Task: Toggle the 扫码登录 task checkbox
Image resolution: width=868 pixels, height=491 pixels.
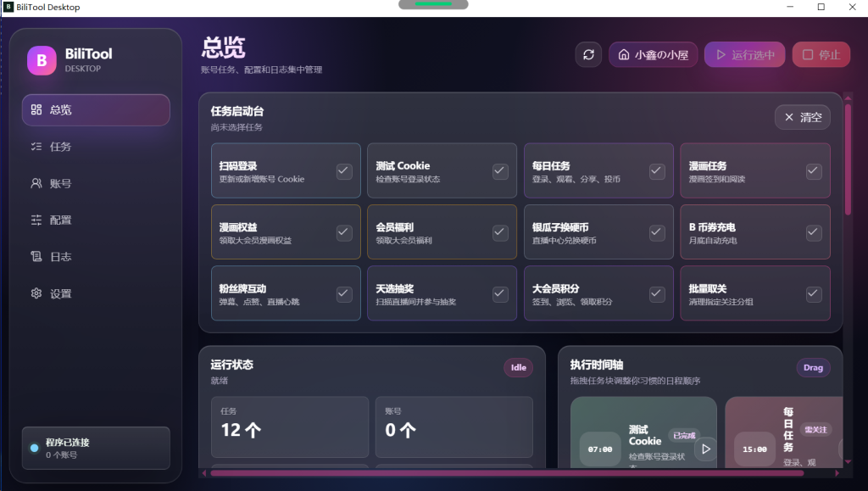Action: tap(343, 171)
